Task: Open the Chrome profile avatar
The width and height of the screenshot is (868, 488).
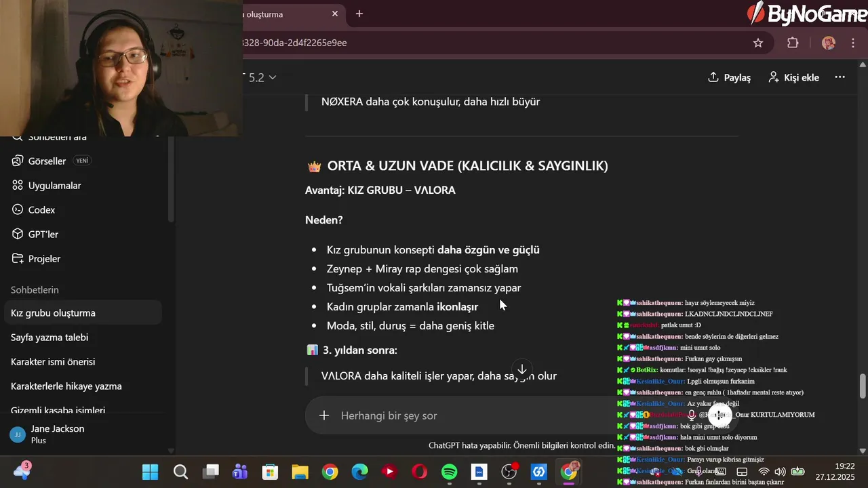Action: (828, 43)
